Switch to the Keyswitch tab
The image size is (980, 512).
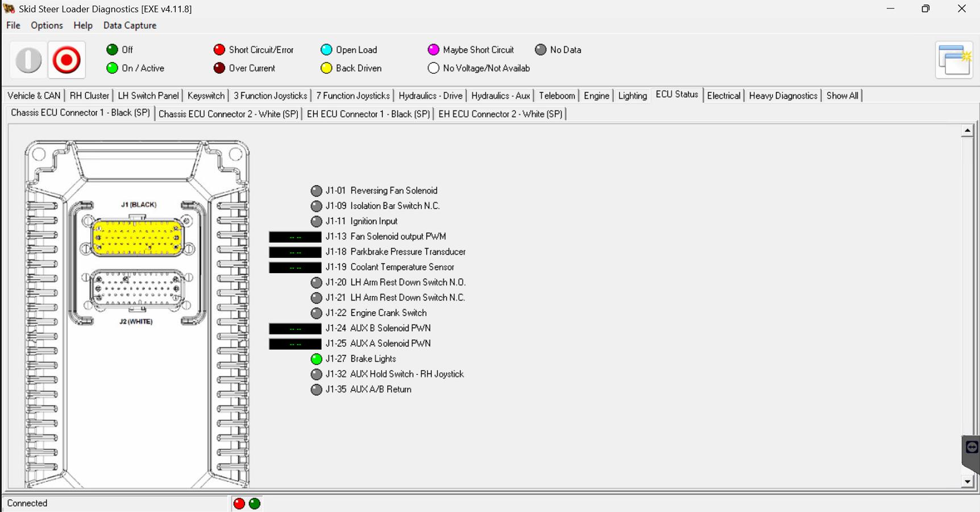point(206,96)
